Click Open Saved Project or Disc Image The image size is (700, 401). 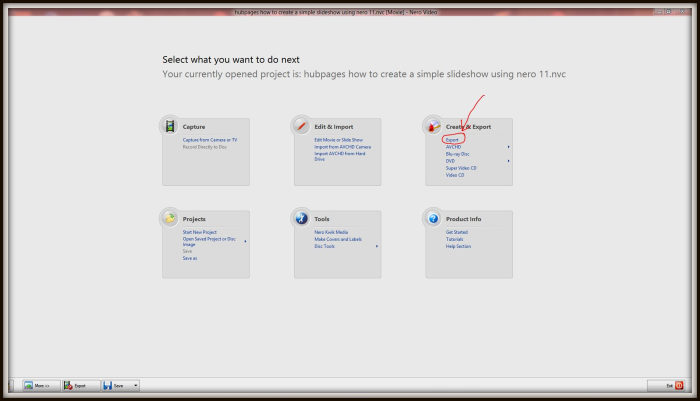(209, 242)
